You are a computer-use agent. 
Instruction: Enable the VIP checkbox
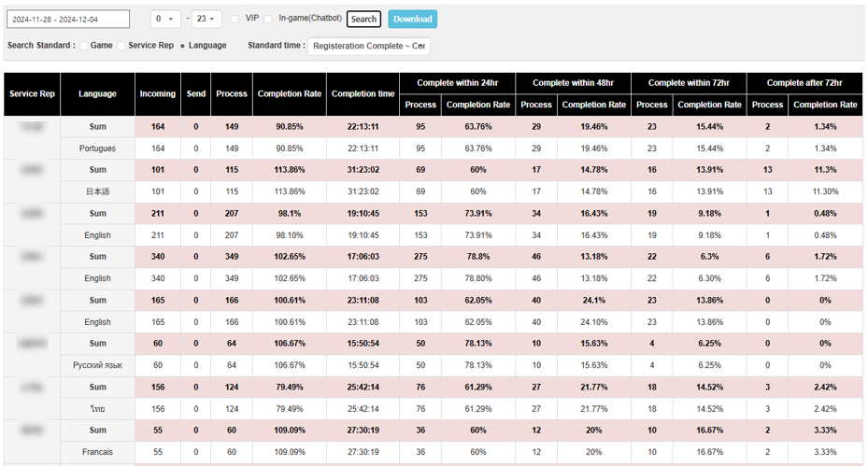(x=235, y=19)
